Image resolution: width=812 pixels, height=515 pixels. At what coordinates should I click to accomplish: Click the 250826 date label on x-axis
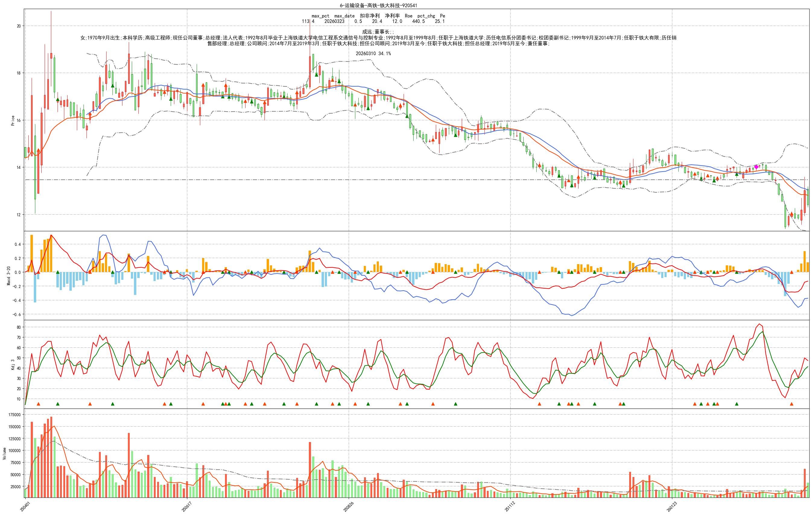[x=348, y=506]
